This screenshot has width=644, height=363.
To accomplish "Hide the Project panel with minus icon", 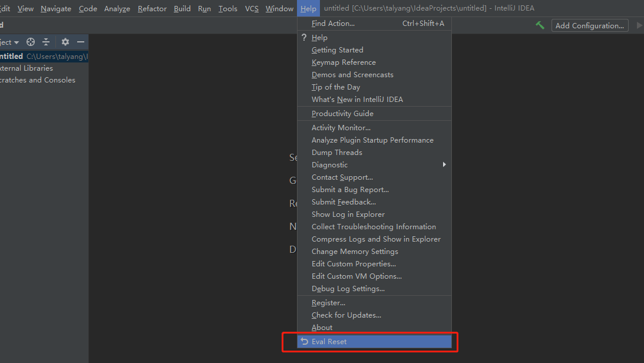I will click(81, 42).
